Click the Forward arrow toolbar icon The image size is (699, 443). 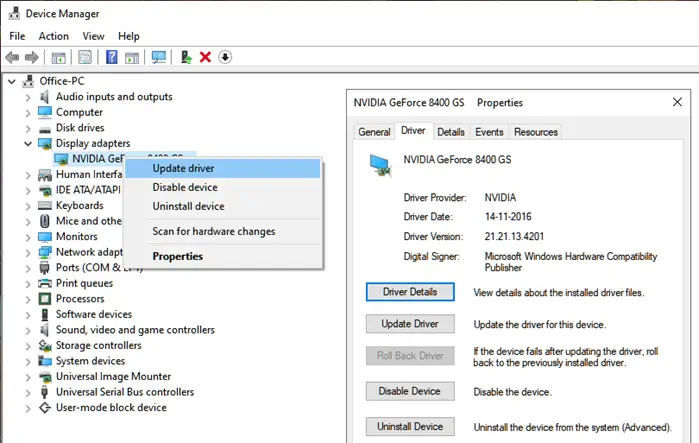(x=32, y=57)
